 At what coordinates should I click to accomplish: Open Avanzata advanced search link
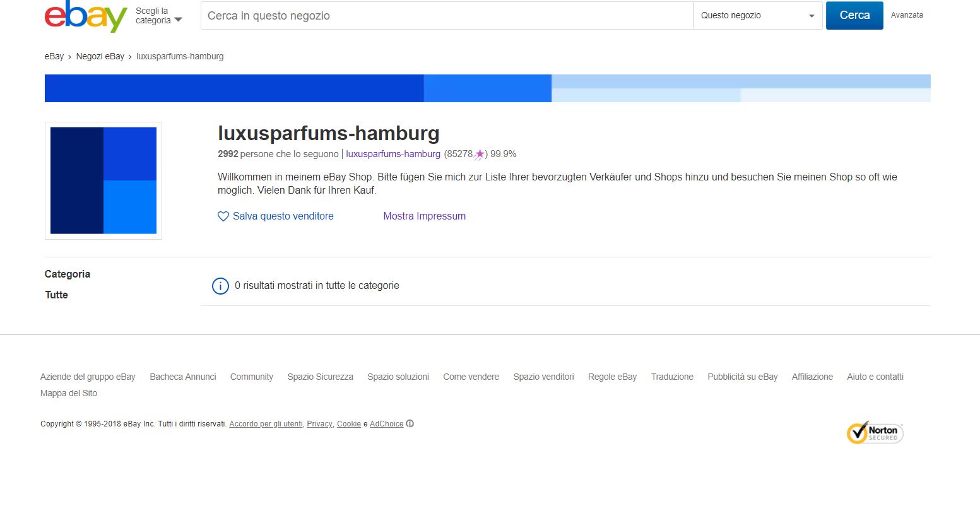click(906, 15)
